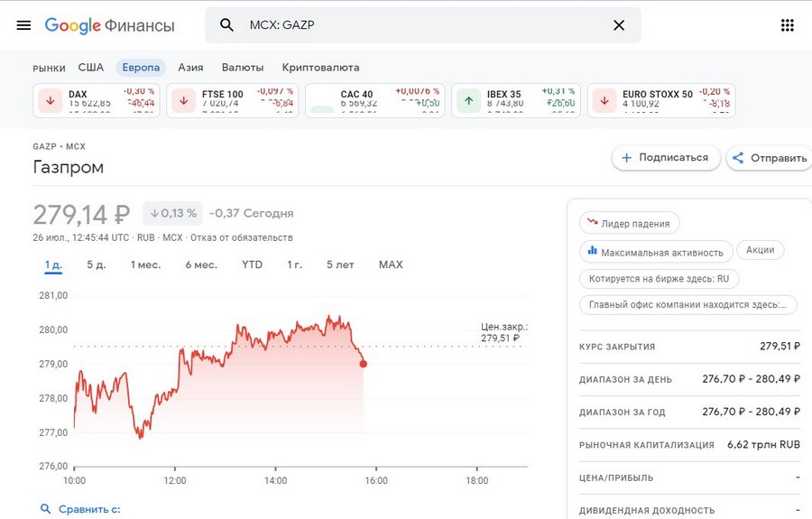Clear the search field with X

coord(619,25)
